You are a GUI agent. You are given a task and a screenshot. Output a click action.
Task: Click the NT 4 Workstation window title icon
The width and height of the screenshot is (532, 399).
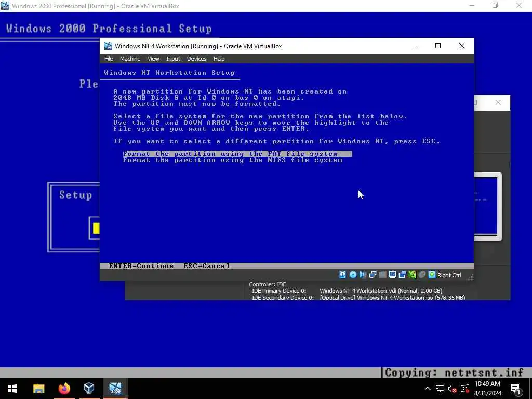pos(108,46)
